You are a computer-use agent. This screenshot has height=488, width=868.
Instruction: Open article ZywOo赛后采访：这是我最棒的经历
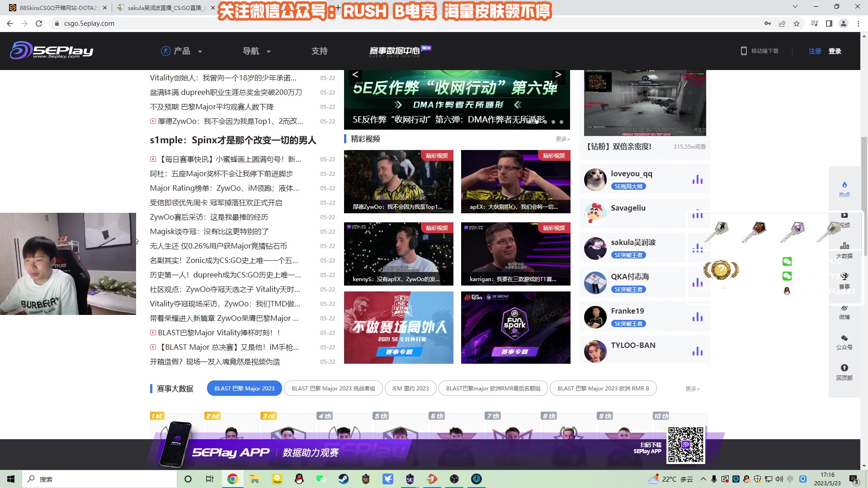tap(209, 217)
